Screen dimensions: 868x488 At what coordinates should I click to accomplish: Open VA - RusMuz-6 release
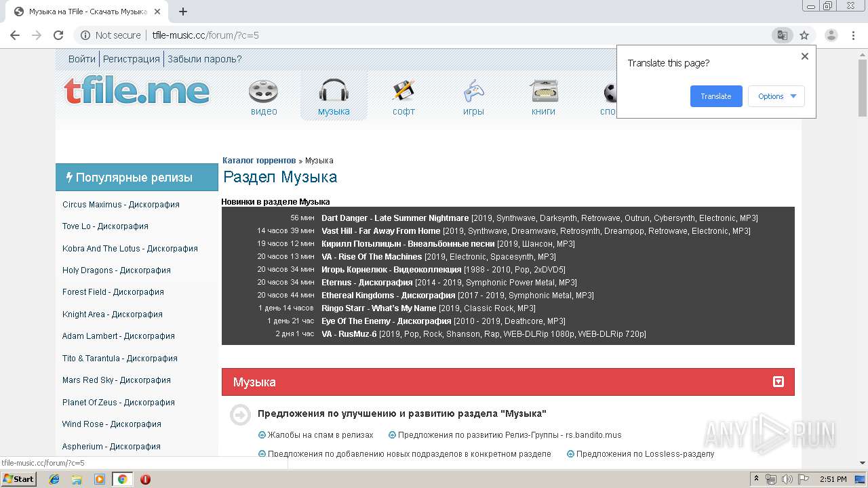click(x=349, y=334)
